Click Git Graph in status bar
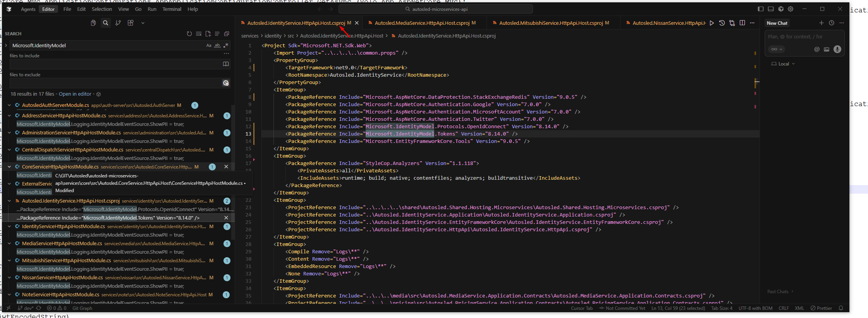868x318 pixels. pos(82,308)
